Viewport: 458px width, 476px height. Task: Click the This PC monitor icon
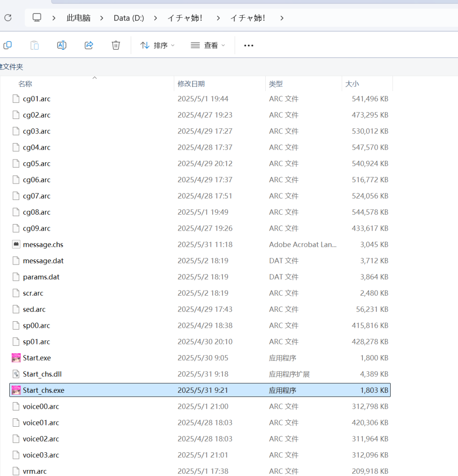point(37,18)
